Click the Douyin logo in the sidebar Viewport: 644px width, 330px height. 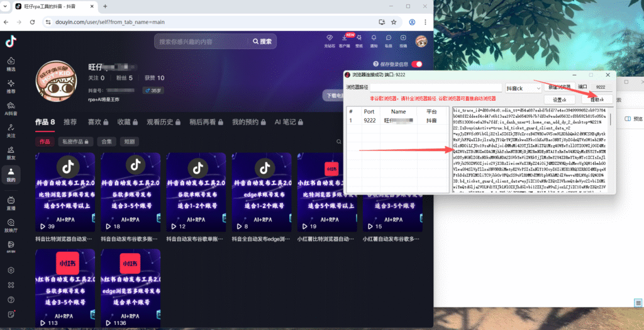tap(11, 41)
